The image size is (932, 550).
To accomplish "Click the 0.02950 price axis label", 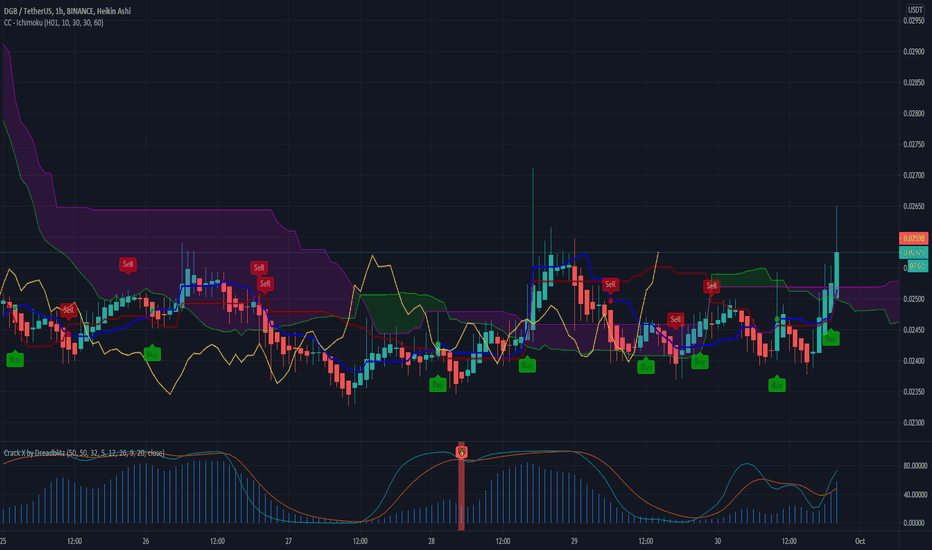I will tap(914, 21).
